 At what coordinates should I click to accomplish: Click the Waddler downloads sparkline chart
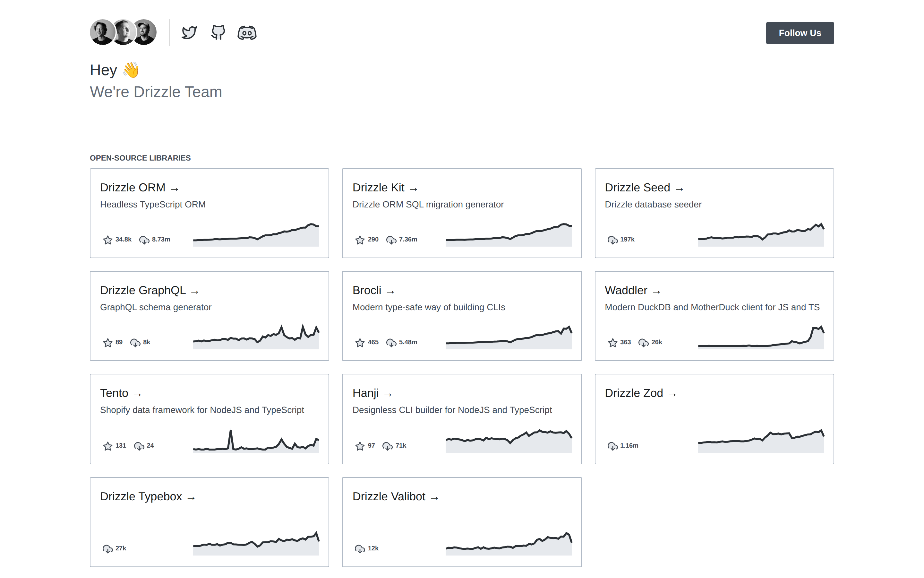tap(761, 337)
